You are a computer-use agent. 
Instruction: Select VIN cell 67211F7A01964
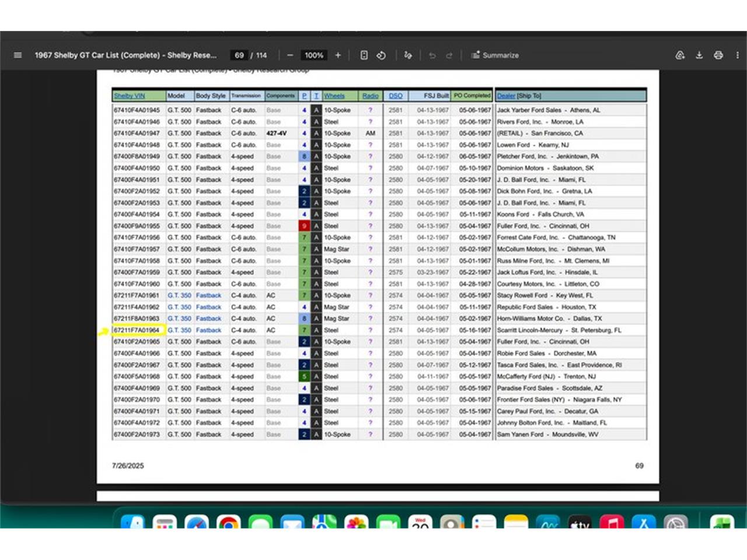(x=139, y=330)
